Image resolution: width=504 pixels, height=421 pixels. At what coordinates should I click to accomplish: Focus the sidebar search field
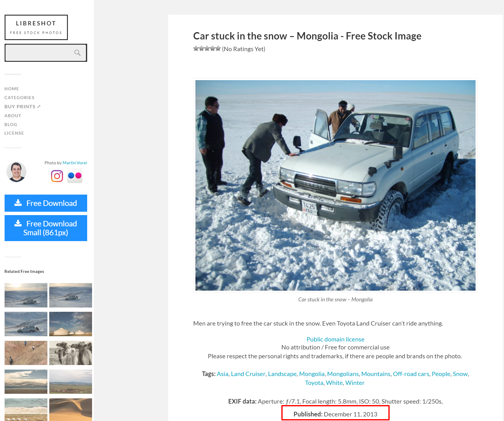point(46,53)
